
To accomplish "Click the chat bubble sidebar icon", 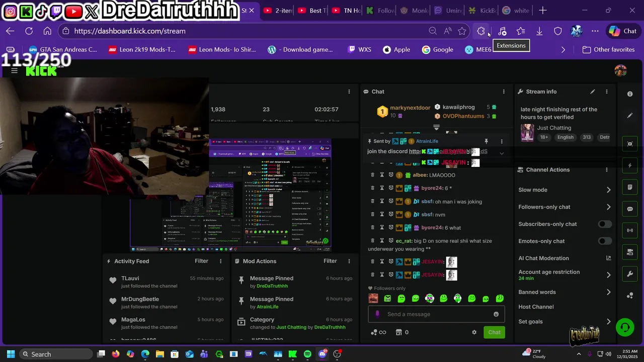I will point(630,209).
